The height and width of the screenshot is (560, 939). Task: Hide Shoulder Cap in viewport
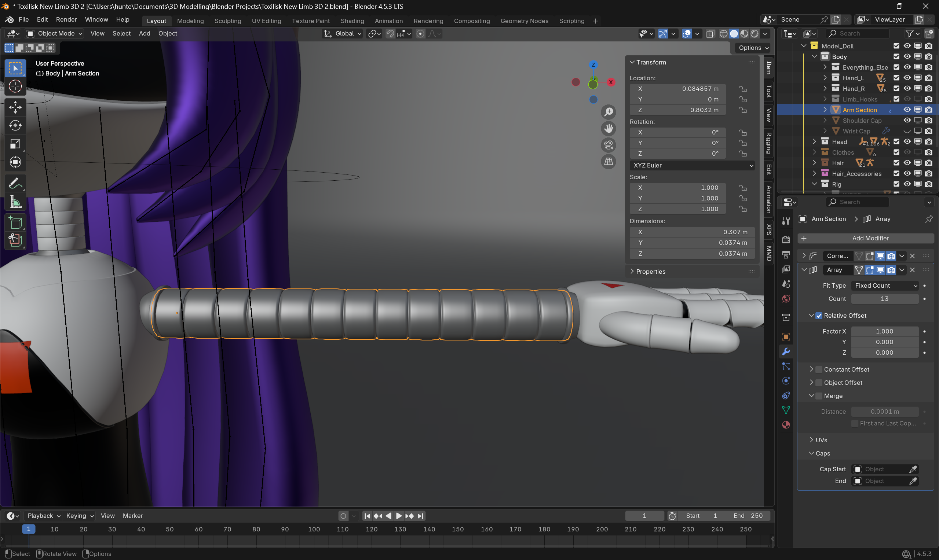(x=907, y=120)
